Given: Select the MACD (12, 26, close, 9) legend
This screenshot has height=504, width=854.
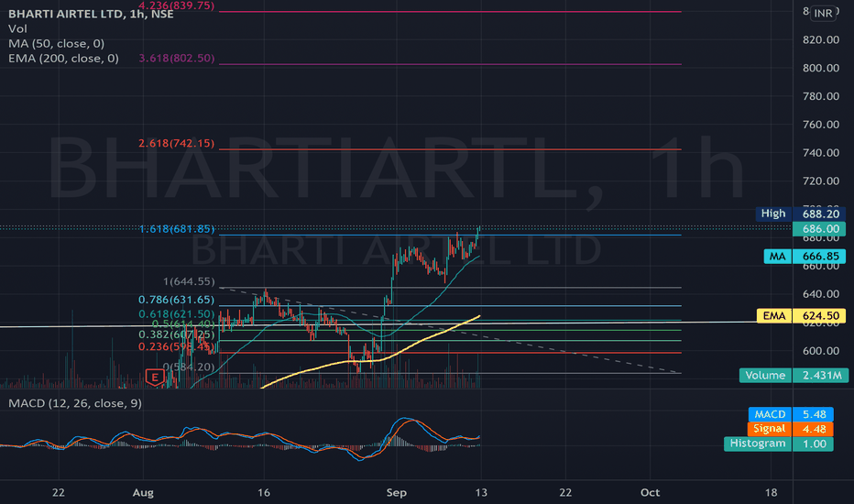Looking at the screenshot, I should coord(75,403).
